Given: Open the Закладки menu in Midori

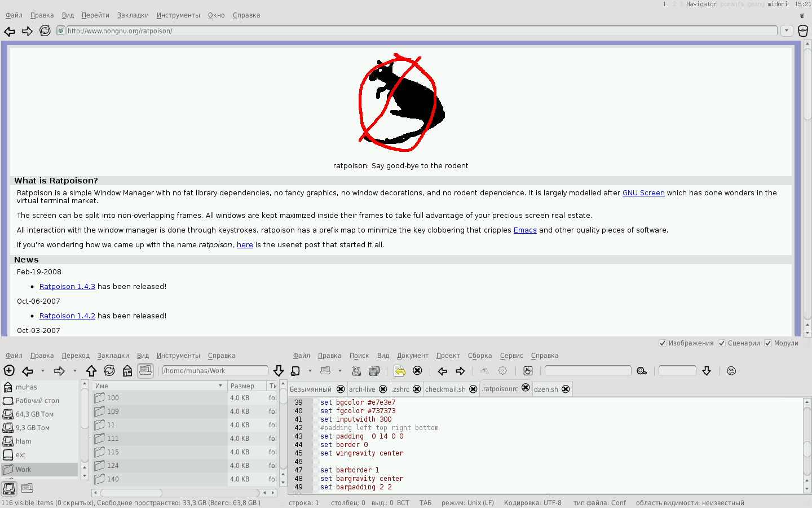Looking at the screenshot, I should tap(133, 15).
